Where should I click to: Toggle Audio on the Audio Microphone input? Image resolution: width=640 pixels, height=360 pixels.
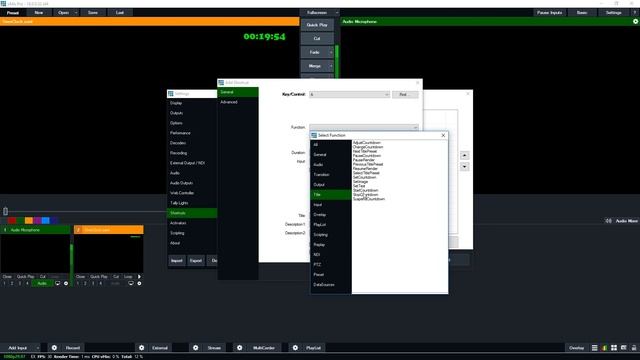[x=42, y=283]
